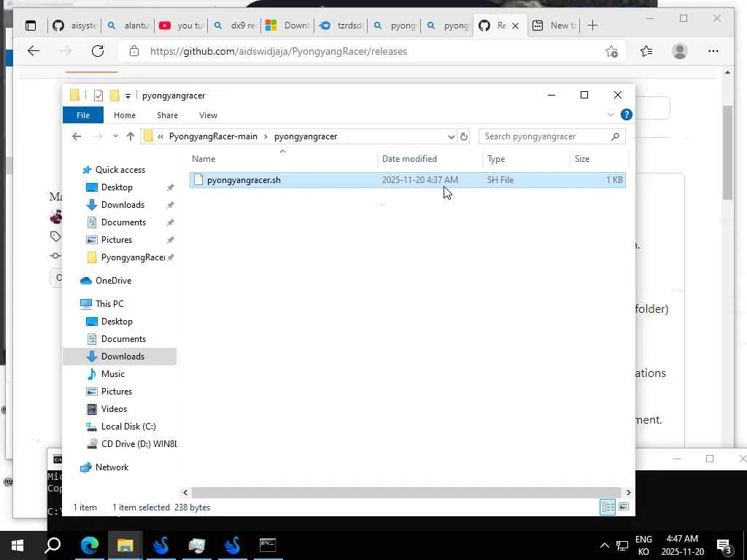Open Customize Quick Access Toolbar dropdown
The image size is (747, 560).
[128, 96]
